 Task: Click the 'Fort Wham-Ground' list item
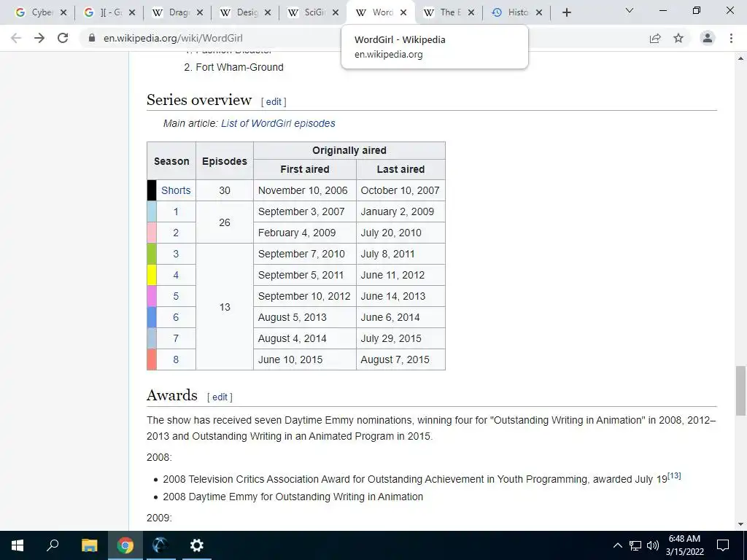pos(239,67)
